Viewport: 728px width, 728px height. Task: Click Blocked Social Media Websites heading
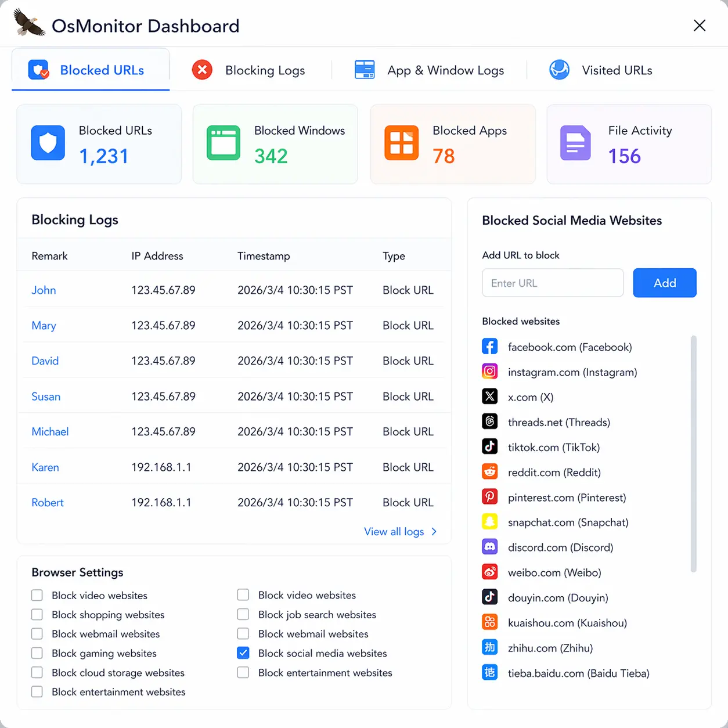(x=572, y=220)
